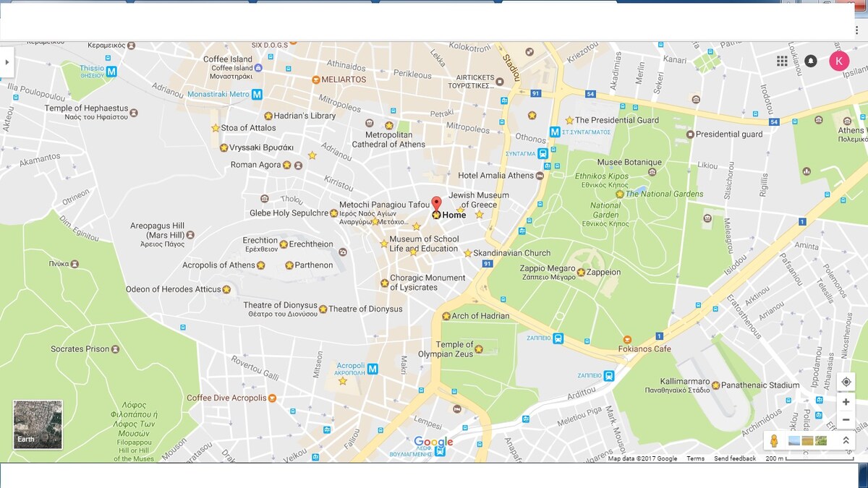This screenshot has width=868, height=488.
Task: Zoom out with the minus button
Action: [x=846, y=420]
